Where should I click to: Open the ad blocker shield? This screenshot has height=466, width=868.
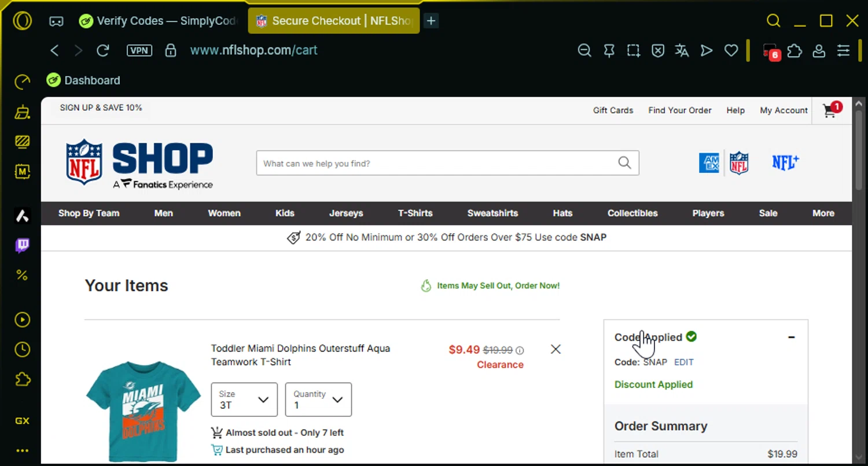(658, 51)
